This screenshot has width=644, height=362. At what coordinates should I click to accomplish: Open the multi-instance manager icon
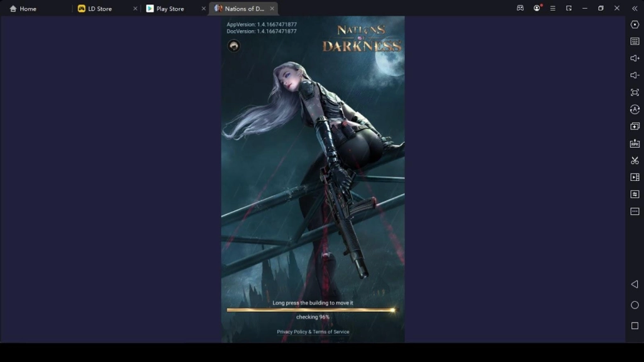tap(635, 126)
